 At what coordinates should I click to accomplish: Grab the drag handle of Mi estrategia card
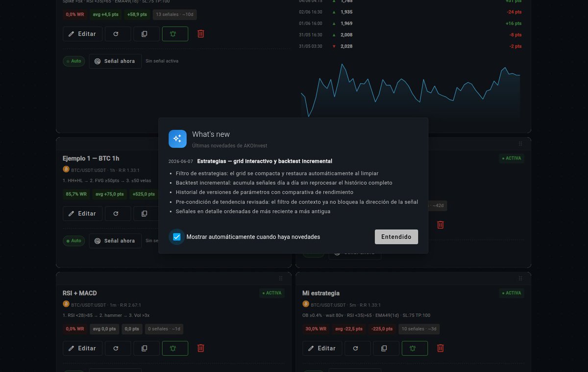[520, 278]
